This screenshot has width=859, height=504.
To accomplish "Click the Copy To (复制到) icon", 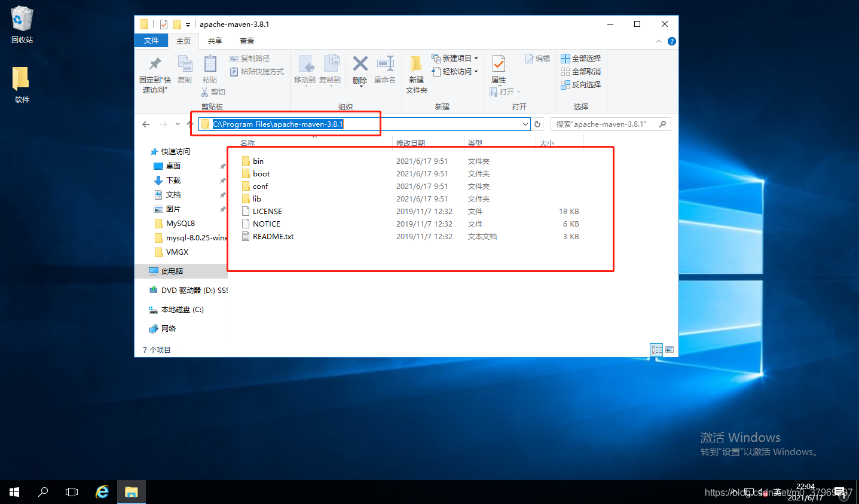I will point(331,63).
